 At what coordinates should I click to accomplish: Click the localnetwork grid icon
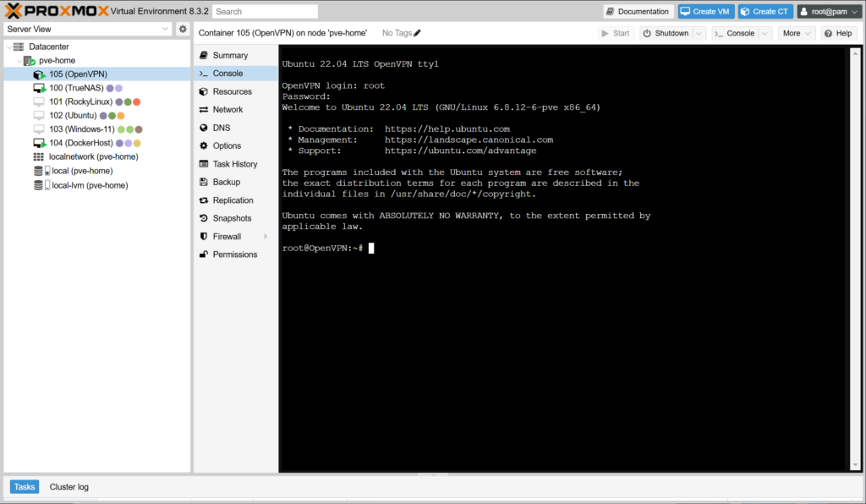coord(39,157)
